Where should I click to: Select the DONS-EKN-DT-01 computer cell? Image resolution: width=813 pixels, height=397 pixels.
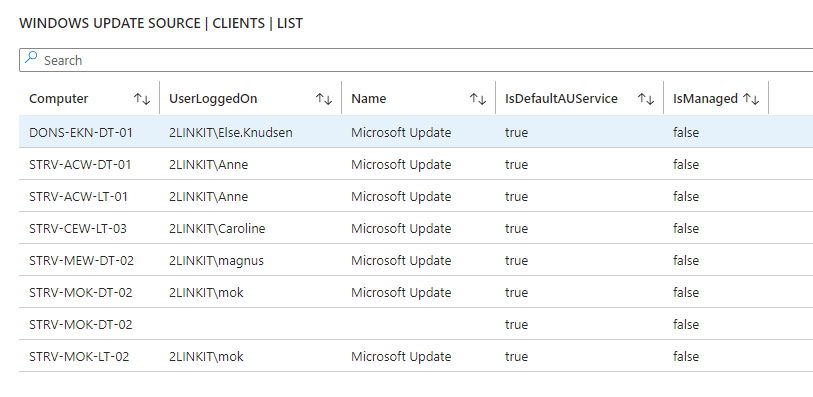click(81, 133)
